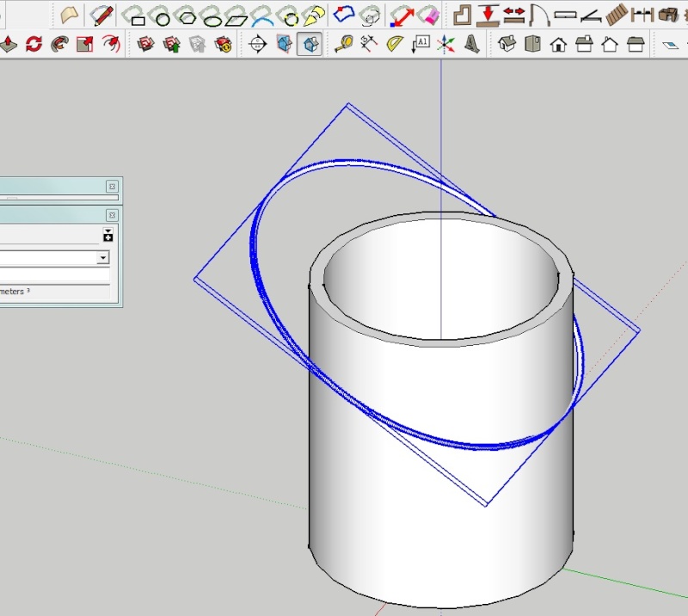Screen dimensions: 688x616
Task: Select the 3D Text tool
Action: click(471, 44)
